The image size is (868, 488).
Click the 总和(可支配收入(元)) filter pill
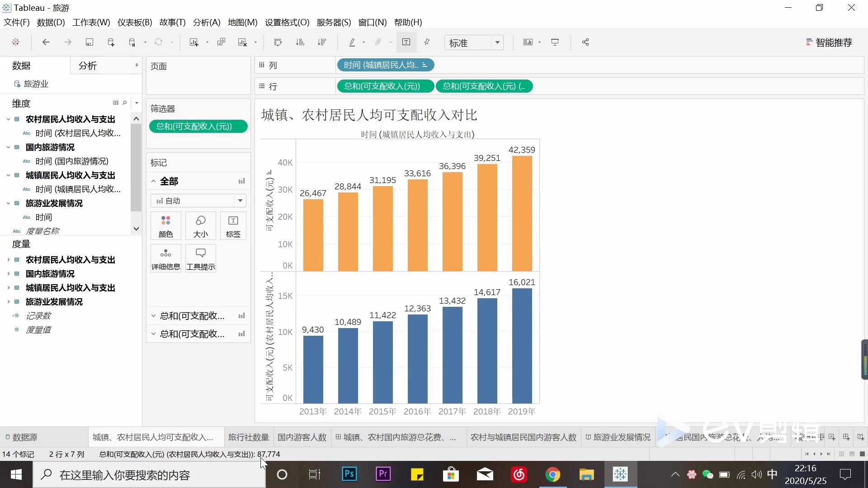198,127
